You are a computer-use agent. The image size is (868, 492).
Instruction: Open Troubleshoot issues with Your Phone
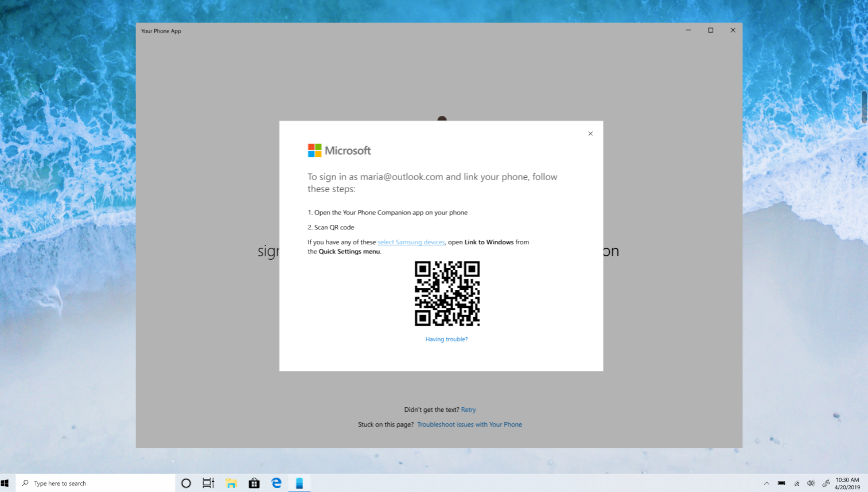pos(469,424)
